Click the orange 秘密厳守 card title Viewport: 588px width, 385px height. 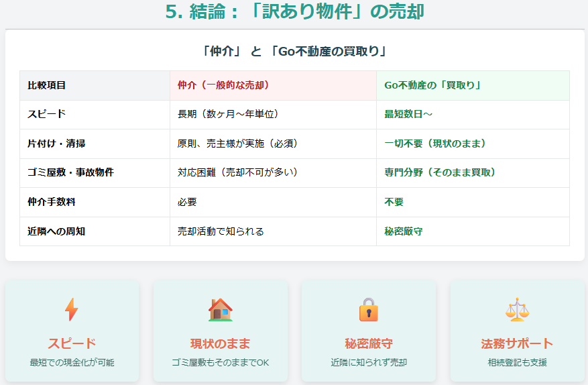pyautogui.click(x=368, y=344)
